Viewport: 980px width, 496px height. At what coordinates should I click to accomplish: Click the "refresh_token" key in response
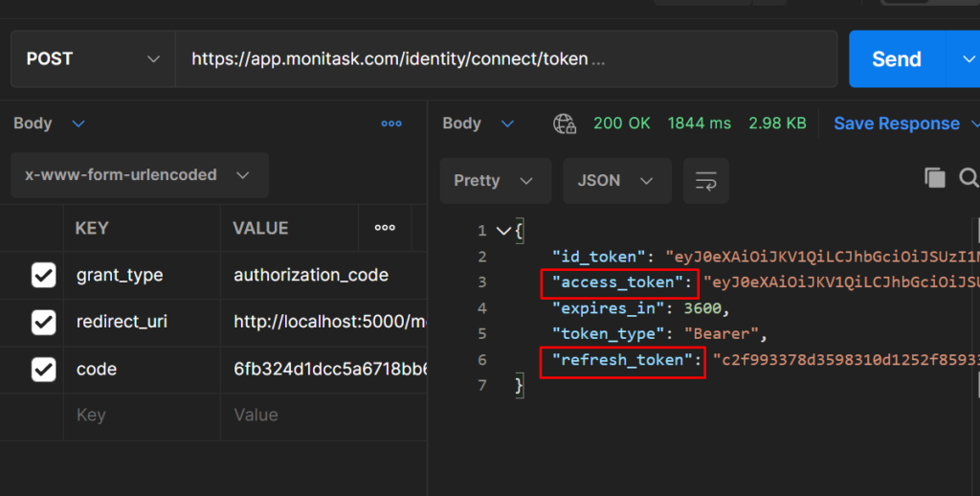point(622,360)
